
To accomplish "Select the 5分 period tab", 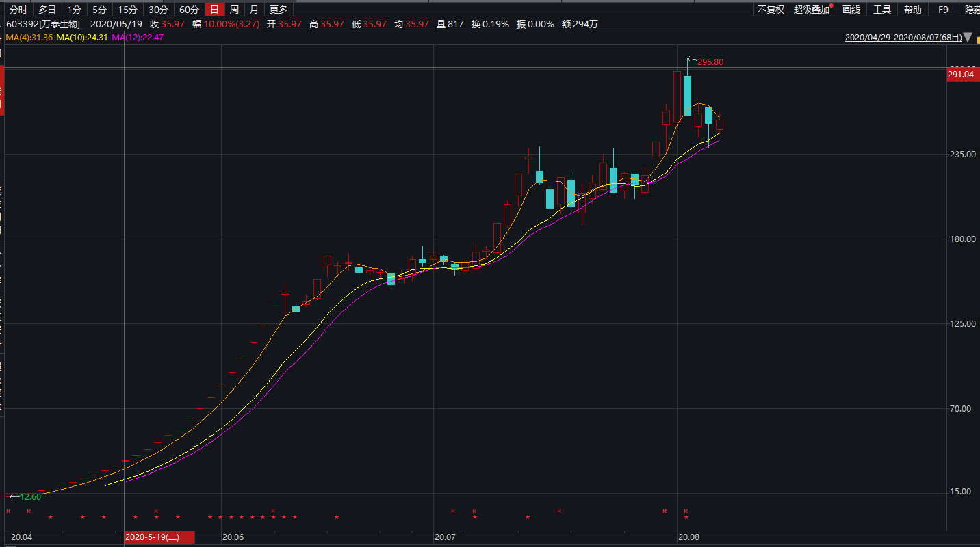I will click(100, 10).
